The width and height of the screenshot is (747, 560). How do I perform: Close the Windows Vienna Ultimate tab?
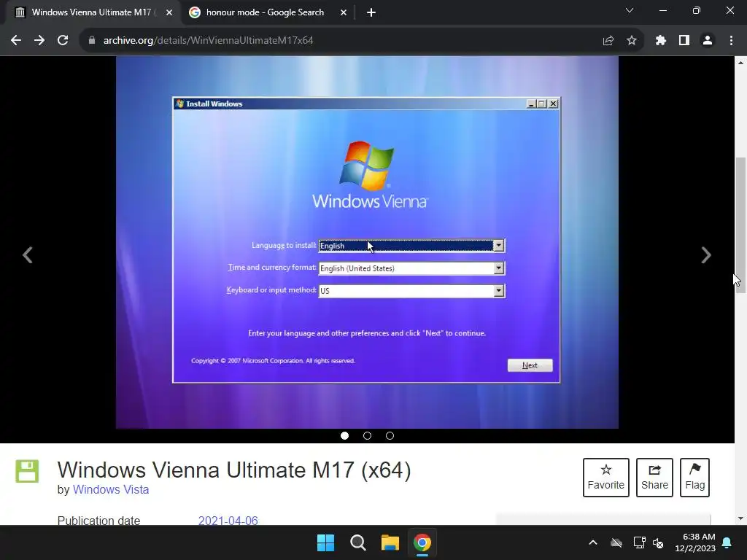pyautogui.click(x=169, y=12)
